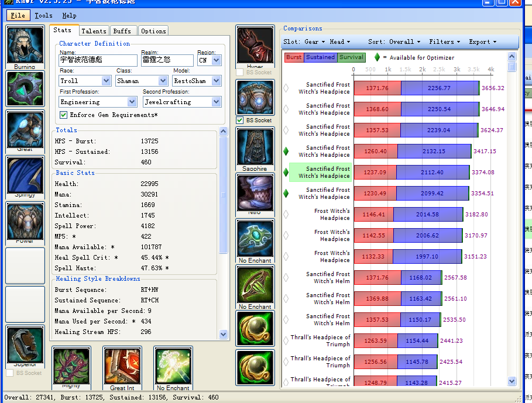
Task: Open the First Profession Engineering dropdown
Action: coord(132,102)
